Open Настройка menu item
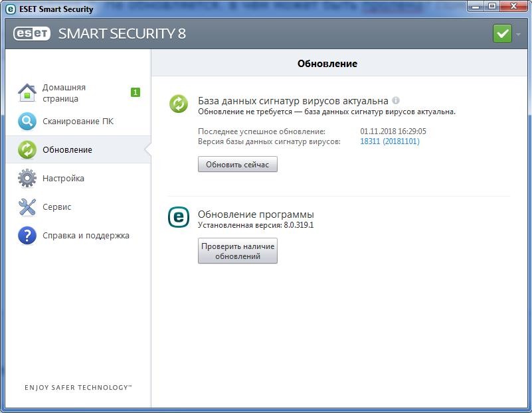The image size is (532, 413). (63, 179)
